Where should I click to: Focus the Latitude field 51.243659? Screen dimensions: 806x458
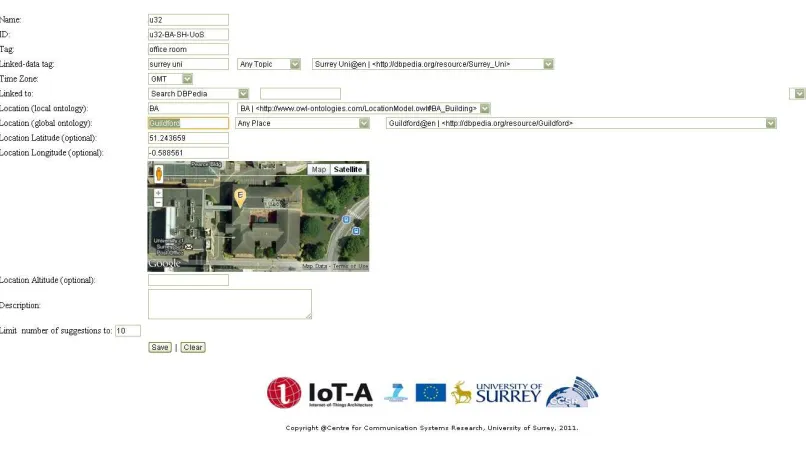tap(188, 138)
